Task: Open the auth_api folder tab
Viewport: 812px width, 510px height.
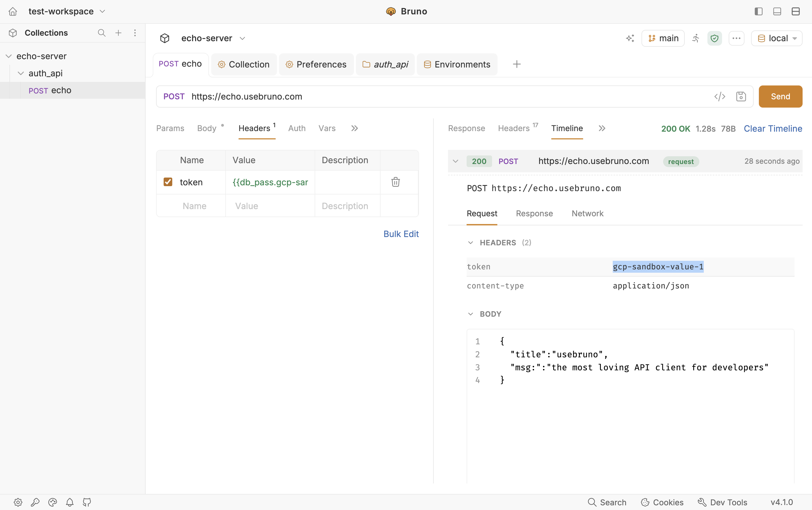Action: tap(386, 64)
